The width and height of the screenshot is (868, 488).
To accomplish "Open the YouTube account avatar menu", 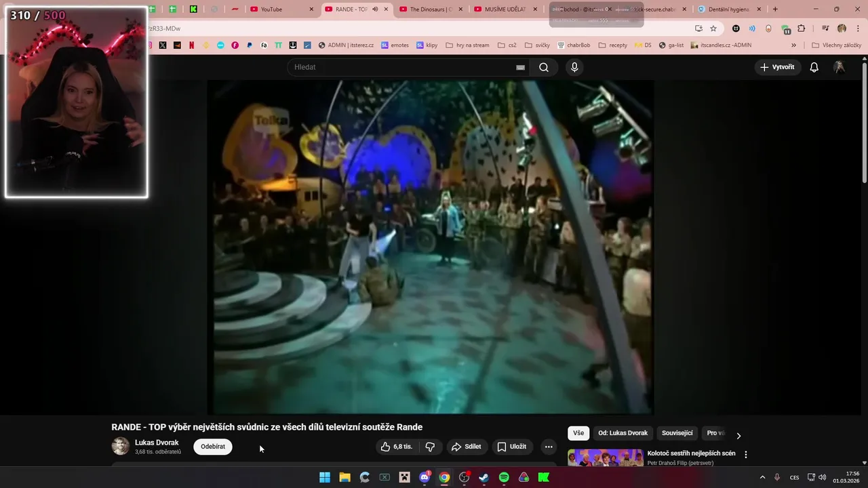I will [840, 67].
